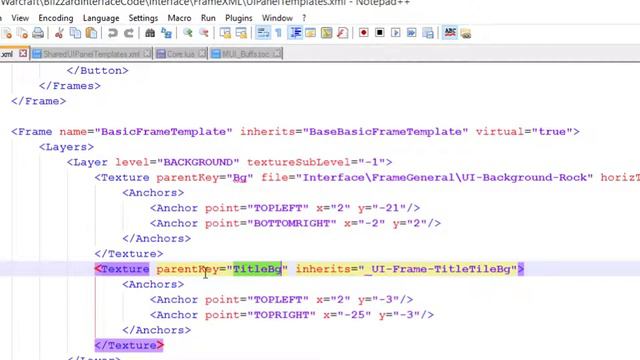Open Find with the binoculars icon

150,33
